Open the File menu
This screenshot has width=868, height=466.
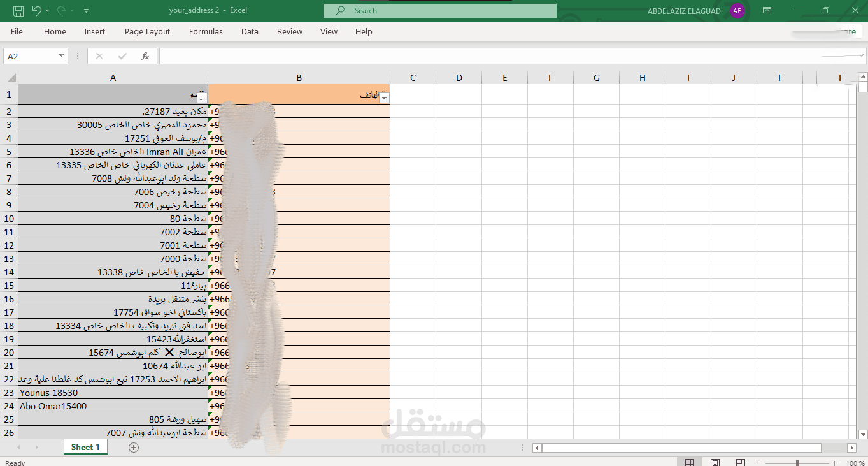(17, 32)
